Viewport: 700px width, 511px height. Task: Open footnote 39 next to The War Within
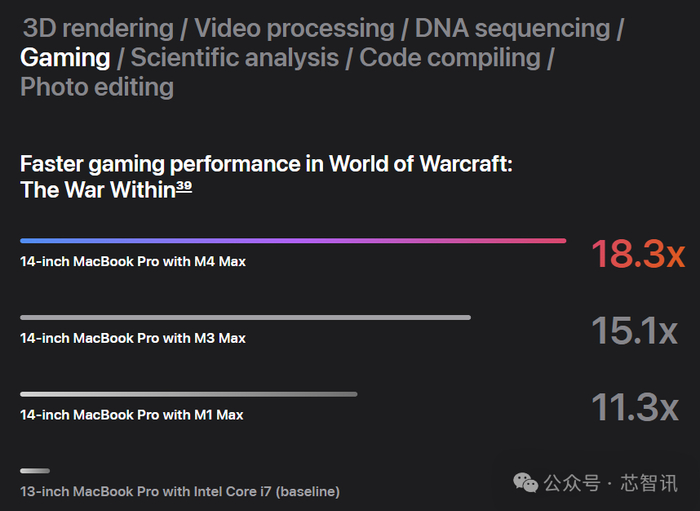click(x=184, y=187)
